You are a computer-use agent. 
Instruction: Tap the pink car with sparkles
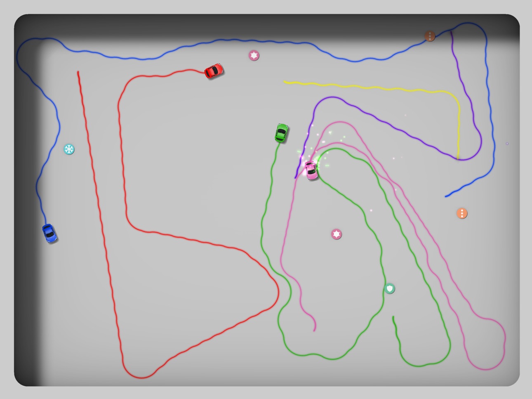[311, 170]
